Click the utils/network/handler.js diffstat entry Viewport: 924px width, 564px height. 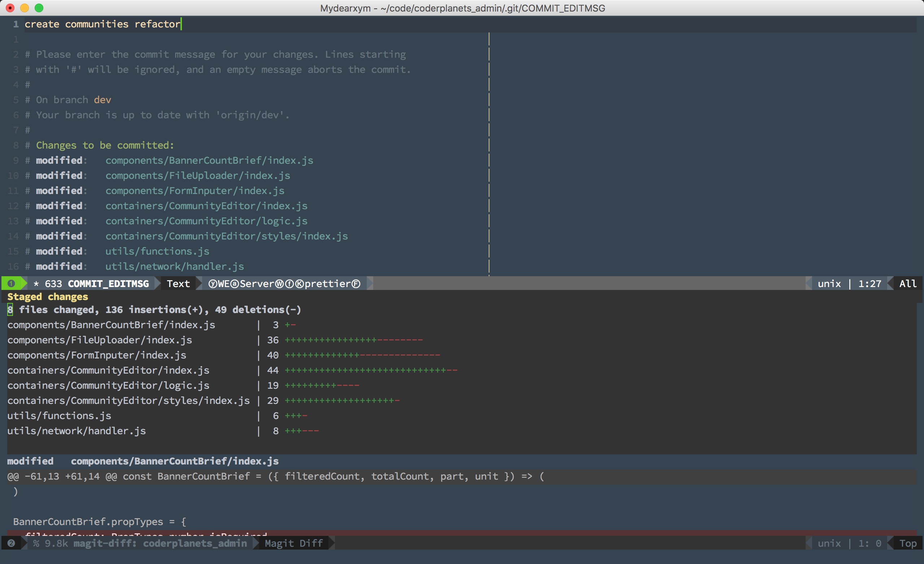[77, 431]
